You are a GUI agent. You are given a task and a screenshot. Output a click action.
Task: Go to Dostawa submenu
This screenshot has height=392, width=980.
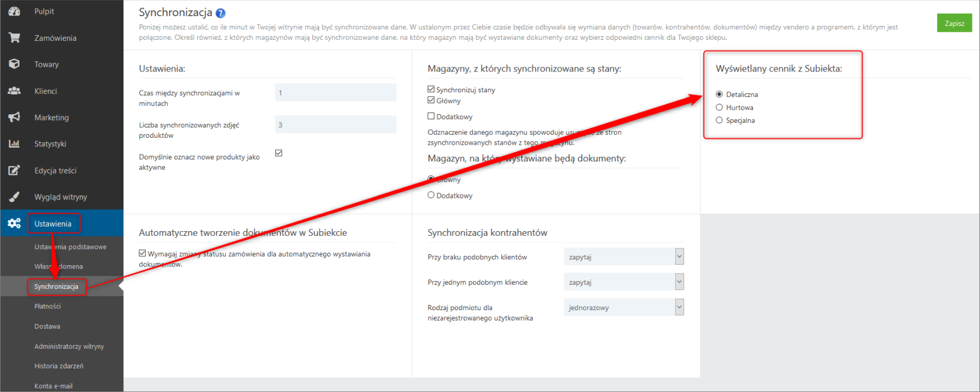(x=47, y=326)
